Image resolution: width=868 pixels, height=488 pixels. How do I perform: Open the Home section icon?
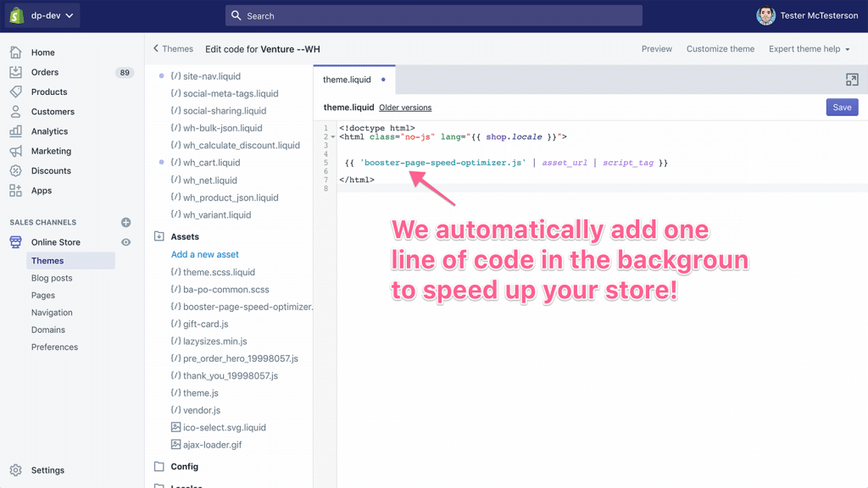tap(16, 53)
